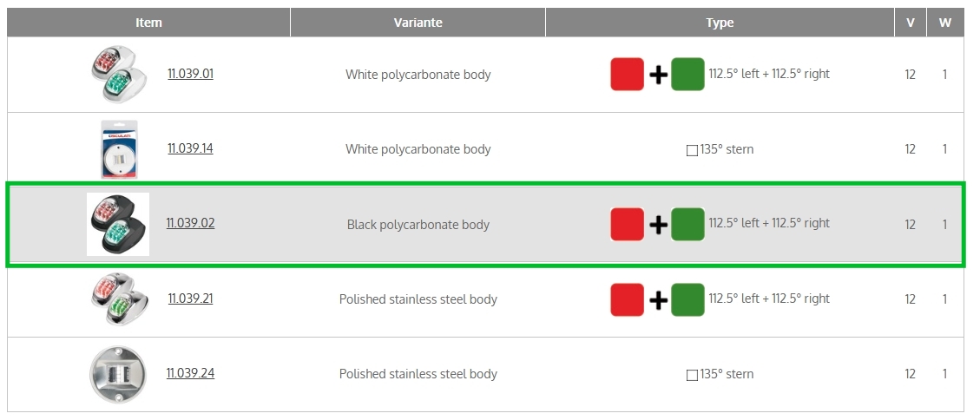
Task: Click the green swatch in row 11.039.21
Action: [687, 299]
